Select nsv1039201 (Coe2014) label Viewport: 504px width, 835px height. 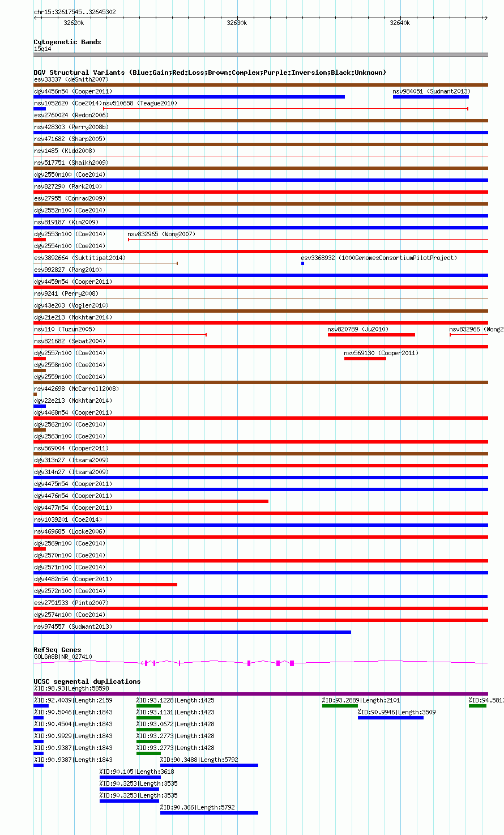68,519
